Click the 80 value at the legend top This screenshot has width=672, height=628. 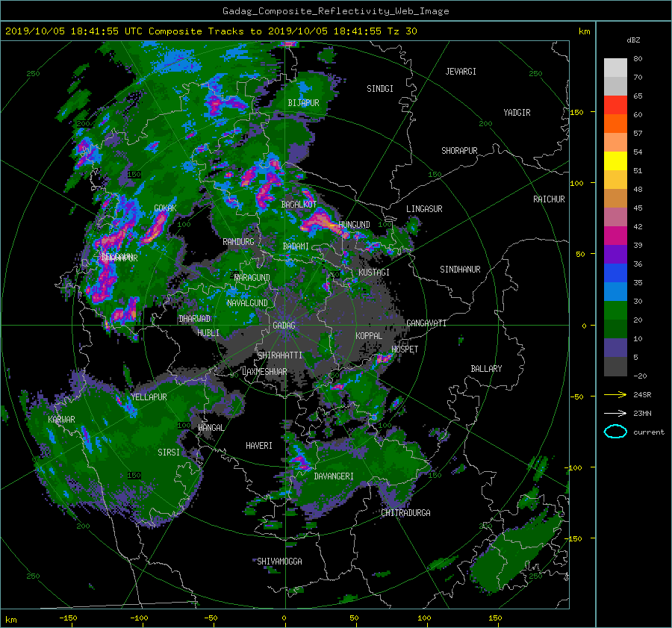(x=638, y=58)
